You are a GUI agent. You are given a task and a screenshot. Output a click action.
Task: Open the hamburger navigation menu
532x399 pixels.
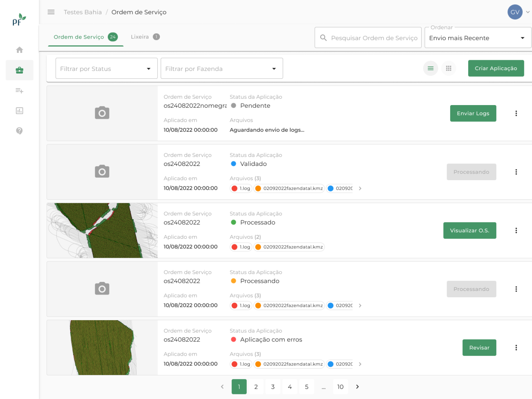point(51,12)
